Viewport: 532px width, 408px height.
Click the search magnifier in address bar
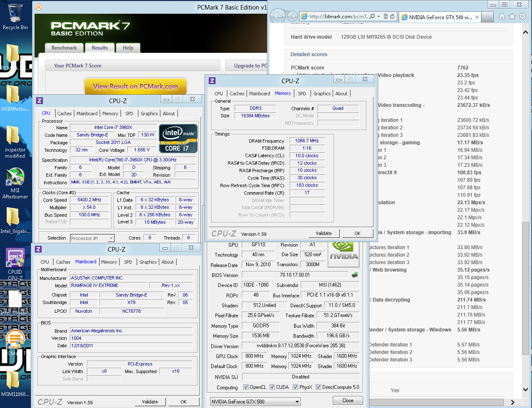[x=372, y=17]
